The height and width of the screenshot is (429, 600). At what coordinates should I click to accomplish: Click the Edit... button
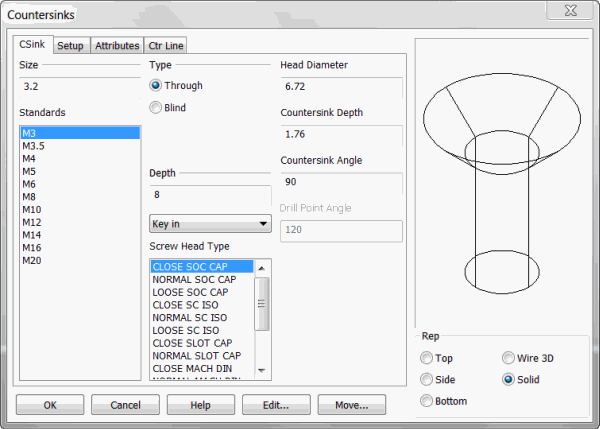tap(276, 405)
